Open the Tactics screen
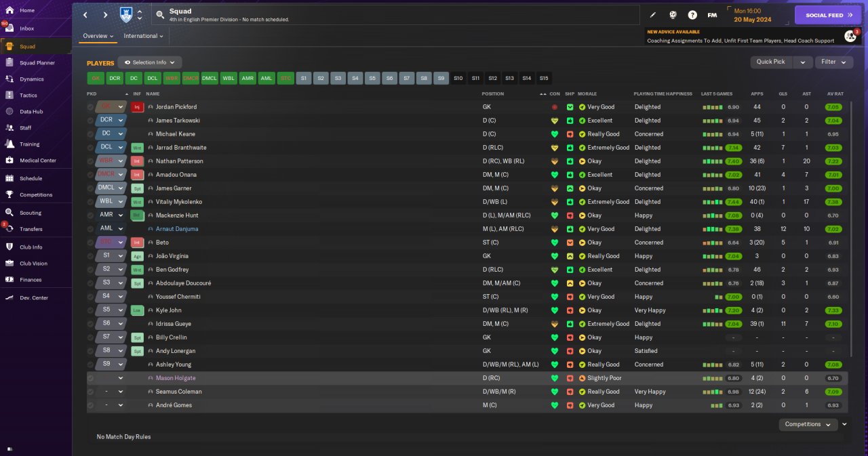The image size is (868, 456). pos(28,95)
